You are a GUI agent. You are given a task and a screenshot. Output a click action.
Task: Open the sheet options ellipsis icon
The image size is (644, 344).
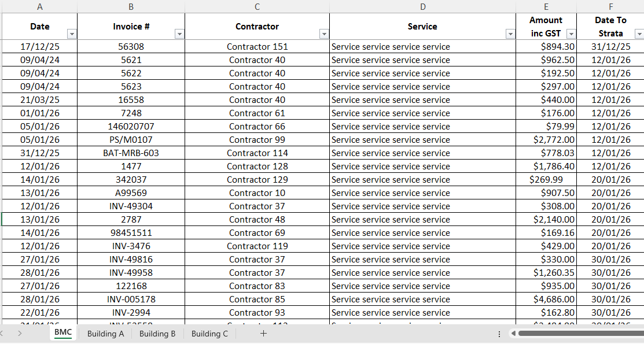pos(499,334)
